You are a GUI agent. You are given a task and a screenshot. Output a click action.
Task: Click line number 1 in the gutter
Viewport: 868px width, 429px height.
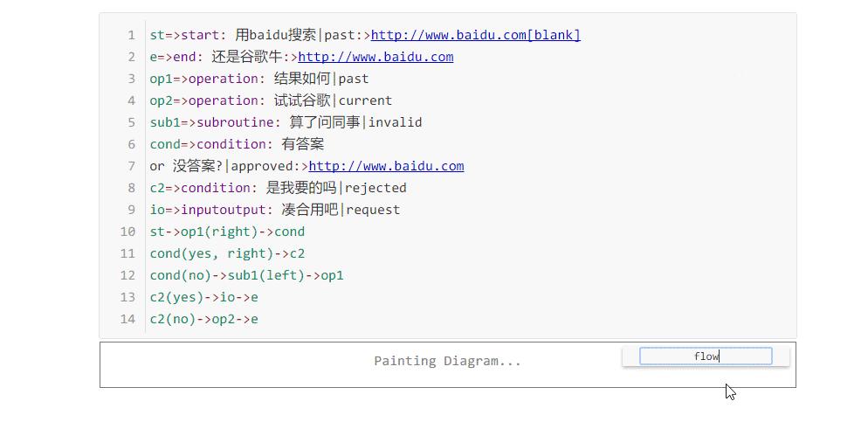coord(131,36)
